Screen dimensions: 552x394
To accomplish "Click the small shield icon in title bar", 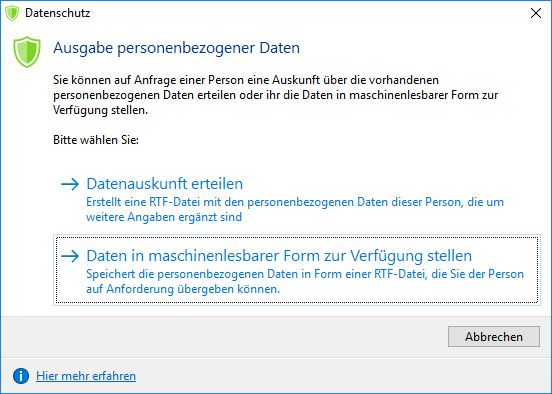I will [12, 13].
